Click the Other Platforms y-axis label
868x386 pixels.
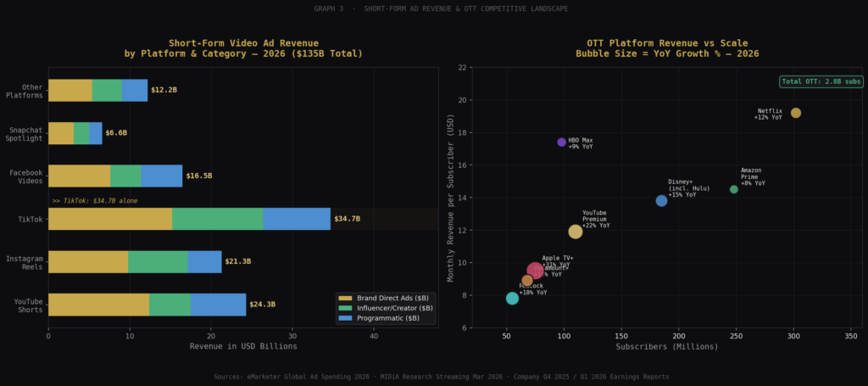(24, 90)
